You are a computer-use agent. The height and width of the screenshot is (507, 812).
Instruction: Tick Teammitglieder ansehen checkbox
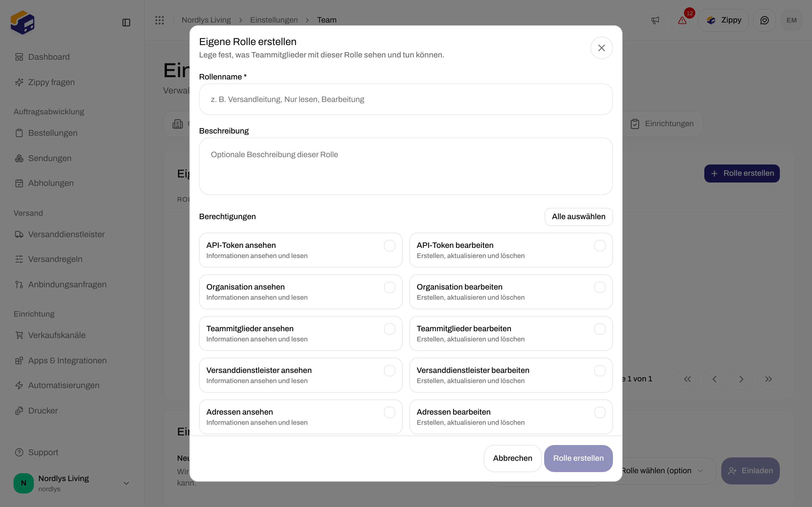389,329
